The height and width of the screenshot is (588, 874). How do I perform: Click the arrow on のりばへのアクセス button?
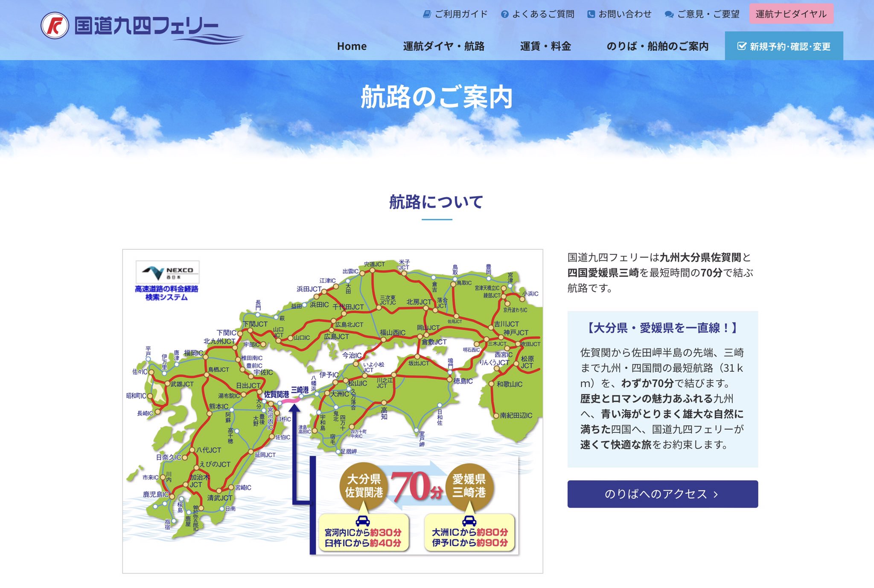pos(716,495)
